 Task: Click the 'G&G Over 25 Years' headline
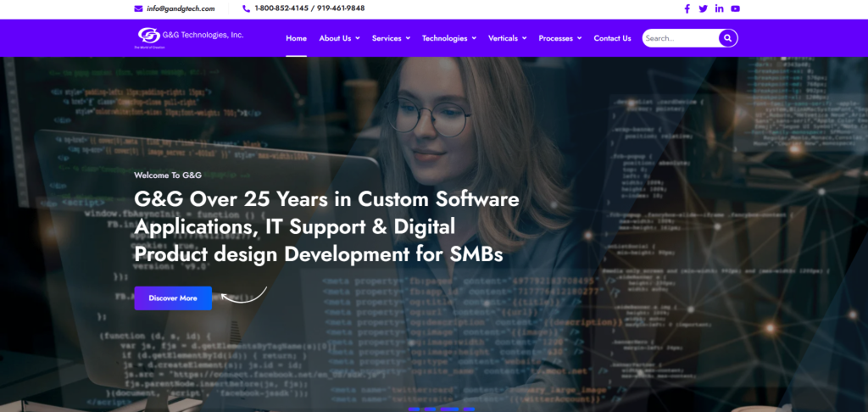coord(326,226)
